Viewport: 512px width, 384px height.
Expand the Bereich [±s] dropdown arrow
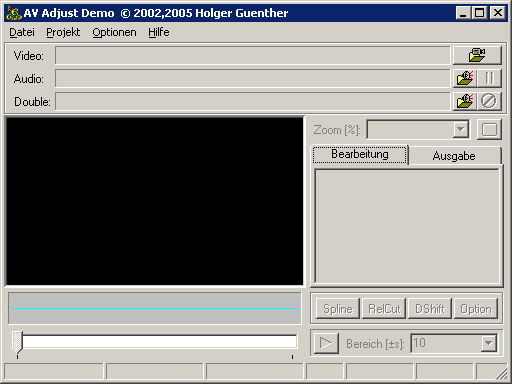click(489, 343)
